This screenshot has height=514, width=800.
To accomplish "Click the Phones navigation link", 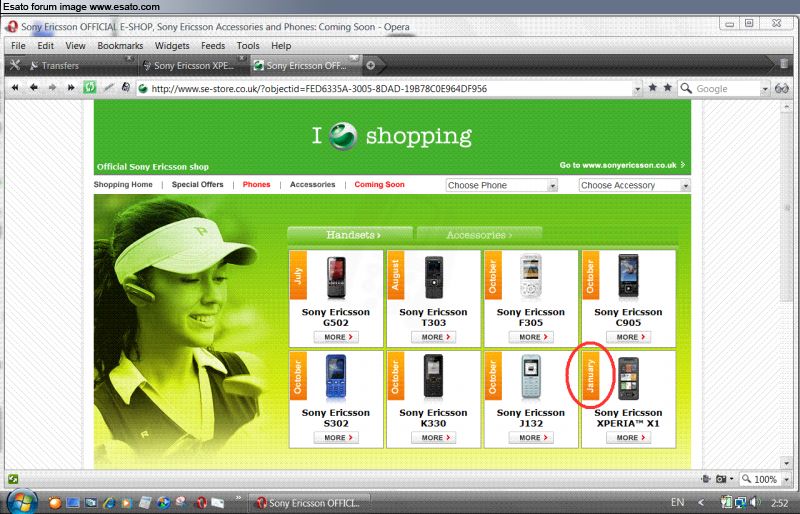I will click(x=257, y=185).
